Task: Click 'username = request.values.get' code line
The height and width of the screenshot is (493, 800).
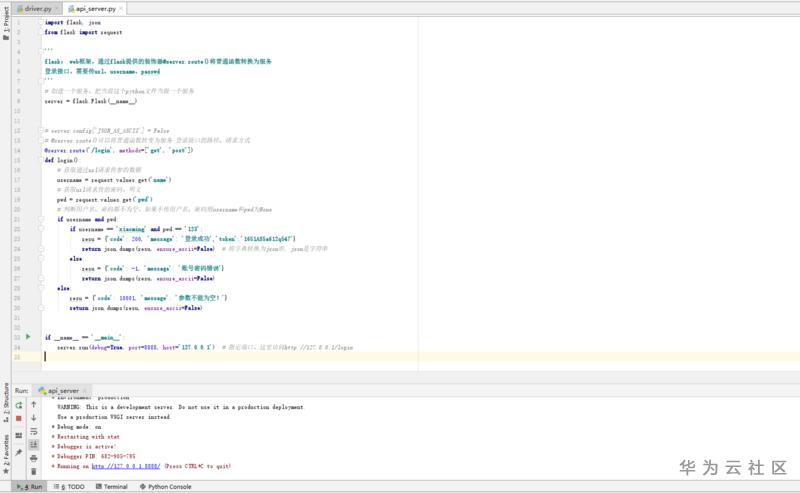Action: tap(114, 180)
